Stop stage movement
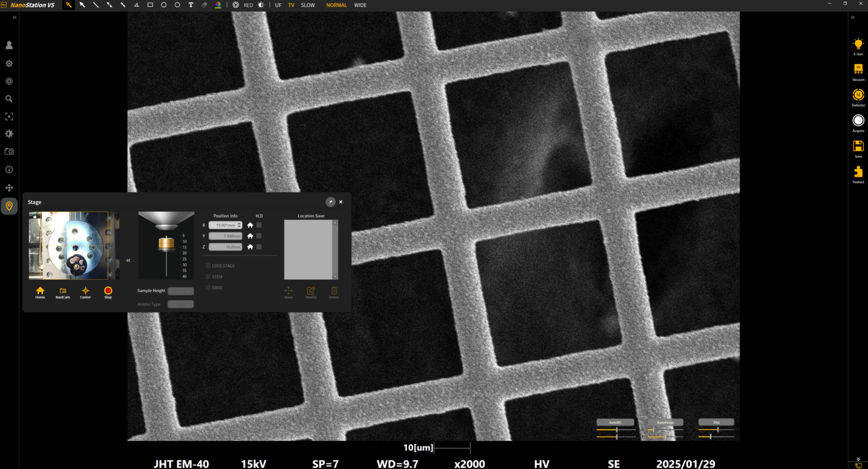The width and height of the screenshot is (868, 469). (x=108, y=293)
